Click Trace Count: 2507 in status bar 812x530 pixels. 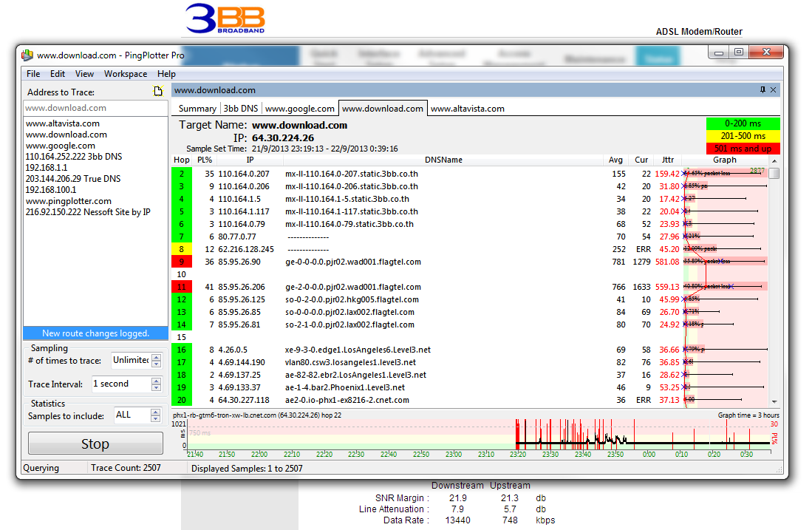pyautogui.click(x=126, y=468)
